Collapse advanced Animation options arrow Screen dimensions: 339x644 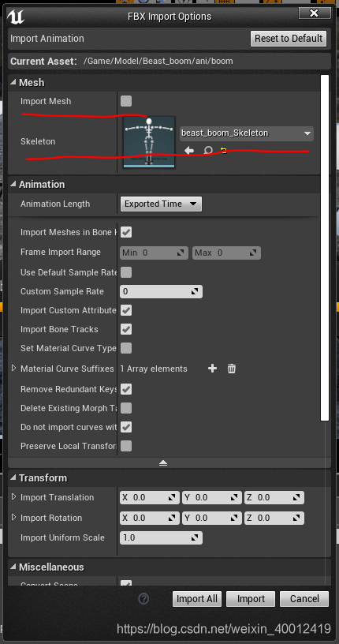163,462
